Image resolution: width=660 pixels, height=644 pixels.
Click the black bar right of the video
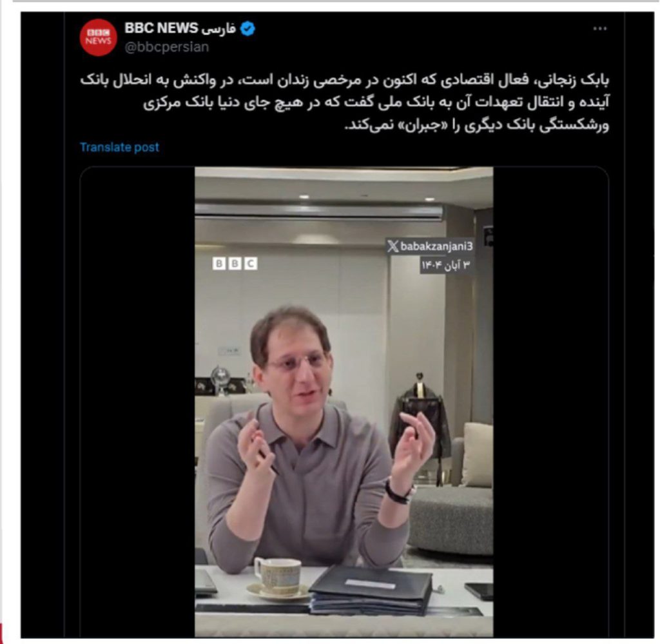coord(550,402)
